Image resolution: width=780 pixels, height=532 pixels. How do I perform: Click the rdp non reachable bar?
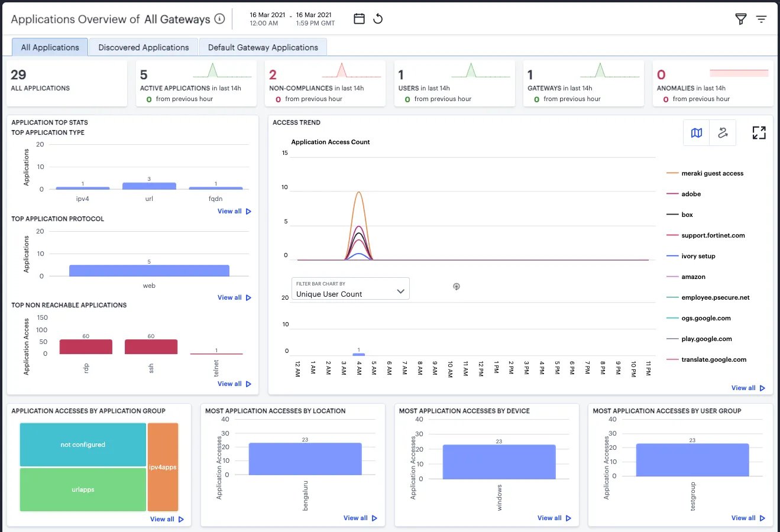point(86,347)
